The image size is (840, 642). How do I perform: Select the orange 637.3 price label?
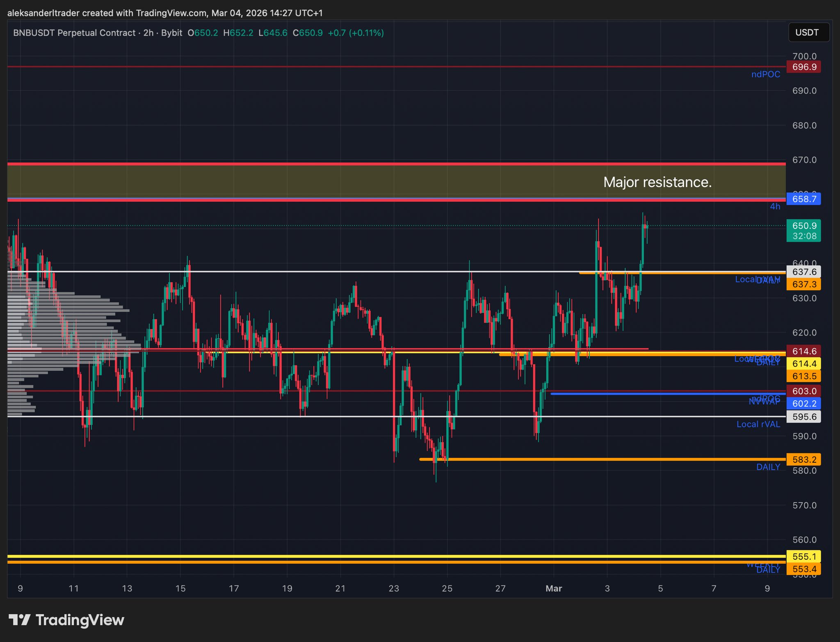point(803,284)
